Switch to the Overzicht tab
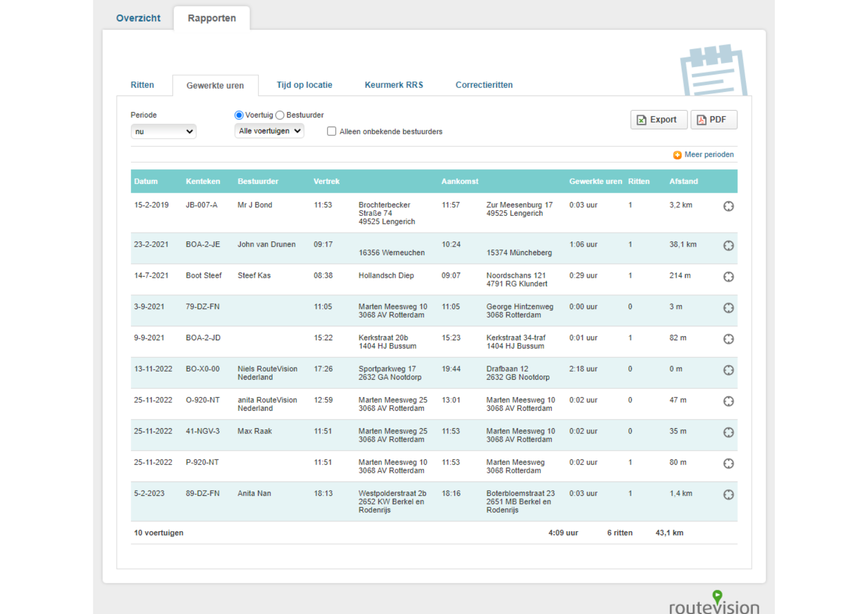 [x=138, y=18]
